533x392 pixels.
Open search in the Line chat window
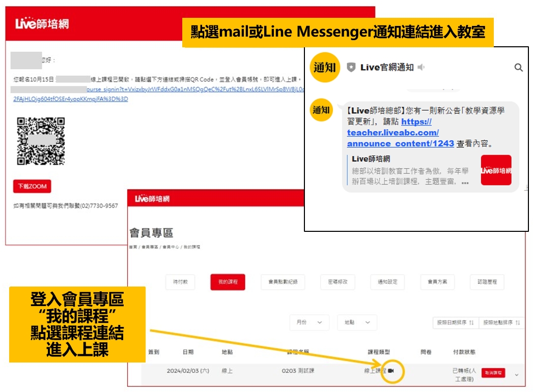coord(518,68)
